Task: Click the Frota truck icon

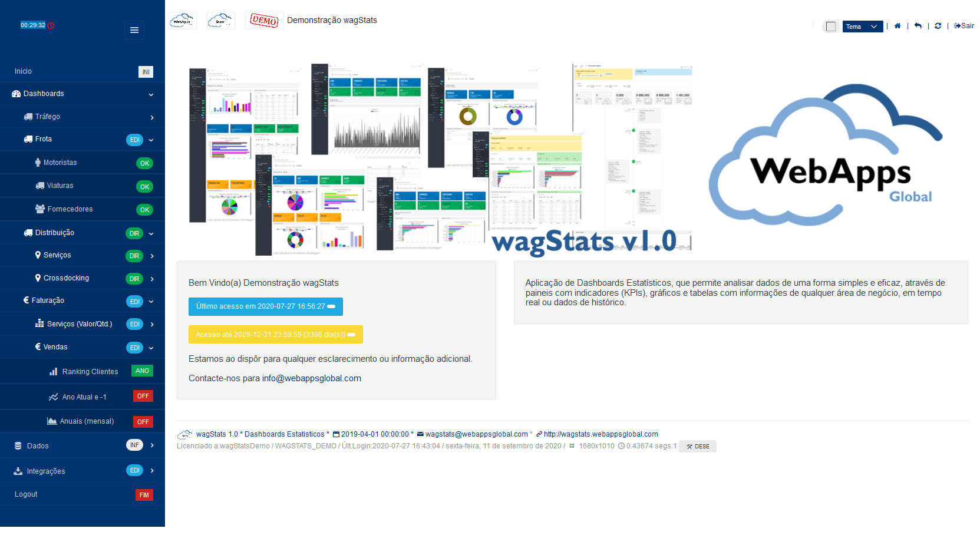Action: [28, 139]
